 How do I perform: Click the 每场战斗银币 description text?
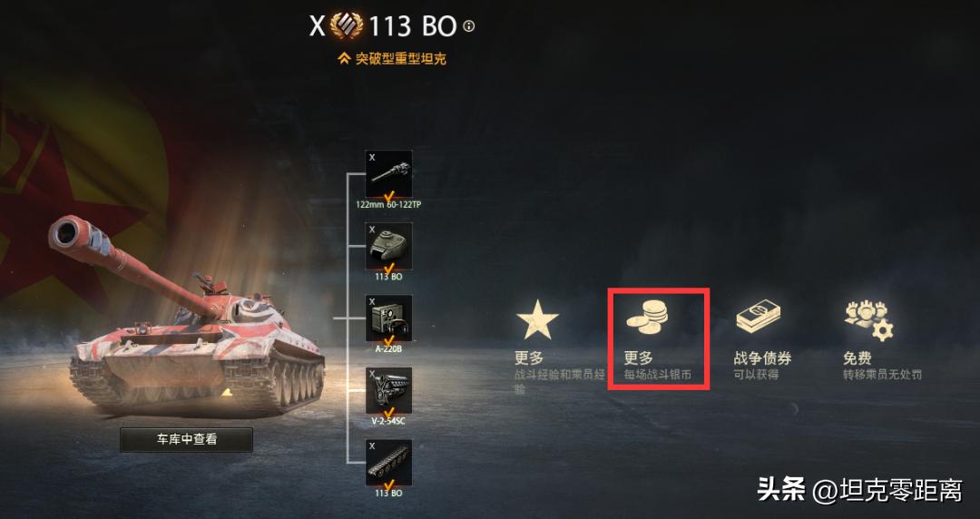pos(658,375)
